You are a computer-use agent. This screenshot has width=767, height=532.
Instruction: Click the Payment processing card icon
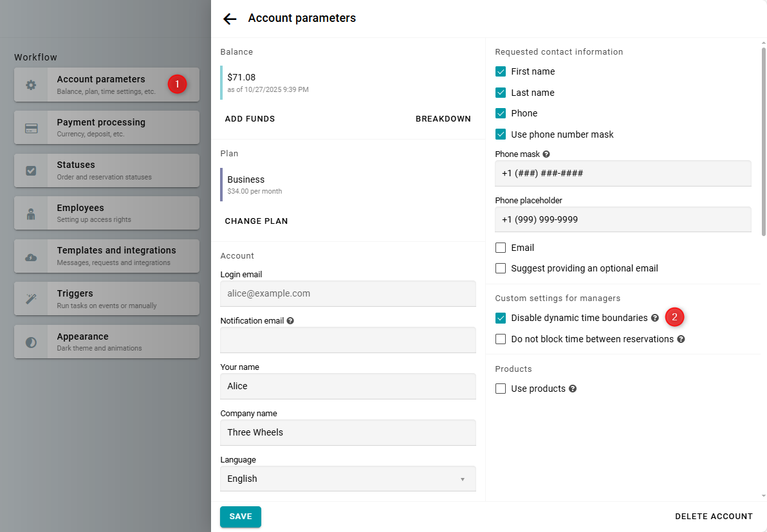pyautogui.click(x=31, y=128)
